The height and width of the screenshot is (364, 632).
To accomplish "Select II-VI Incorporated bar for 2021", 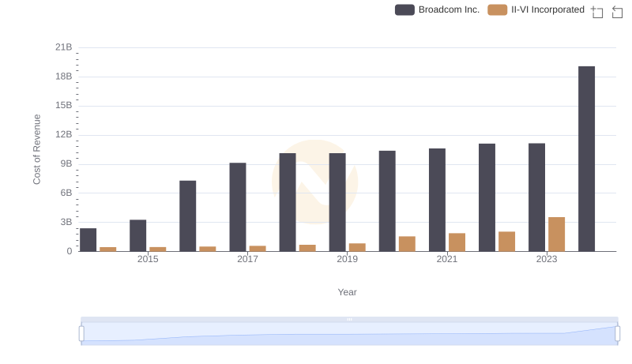I will click(457, 242).
